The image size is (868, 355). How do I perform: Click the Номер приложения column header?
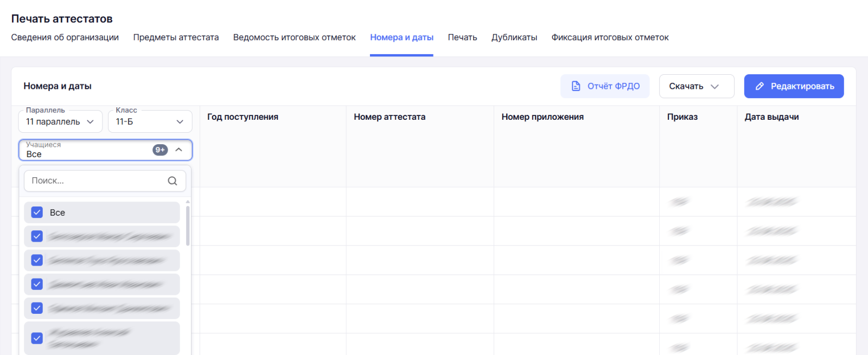tap(542, 117)
